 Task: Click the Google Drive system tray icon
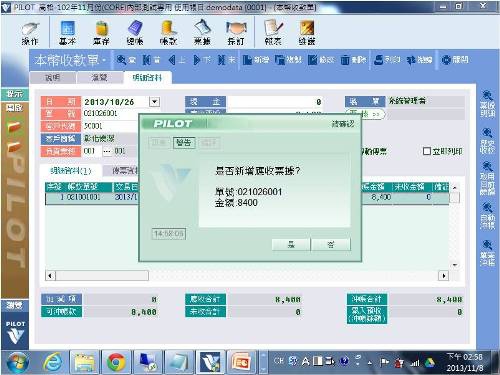(x=430, y=362)
